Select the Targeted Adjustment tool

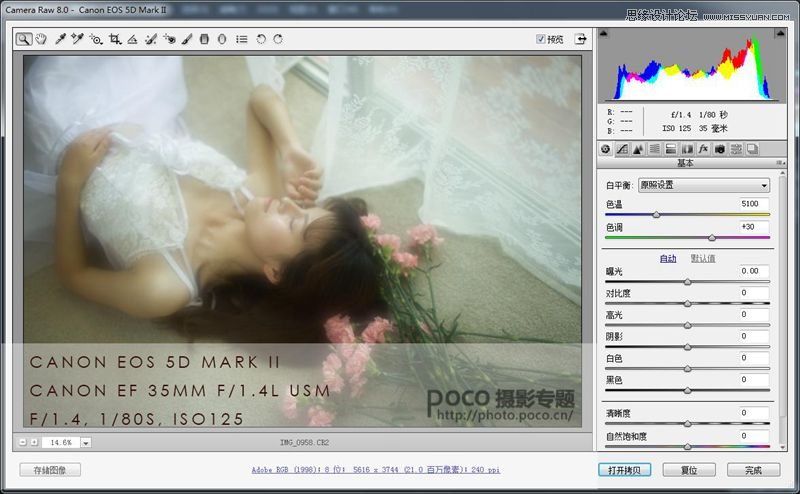click(96, 39)
